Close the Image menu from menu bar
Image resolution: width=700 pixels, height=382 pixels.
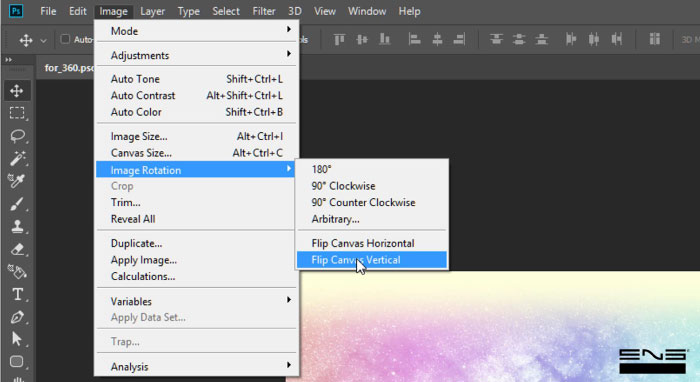point(113,11)
